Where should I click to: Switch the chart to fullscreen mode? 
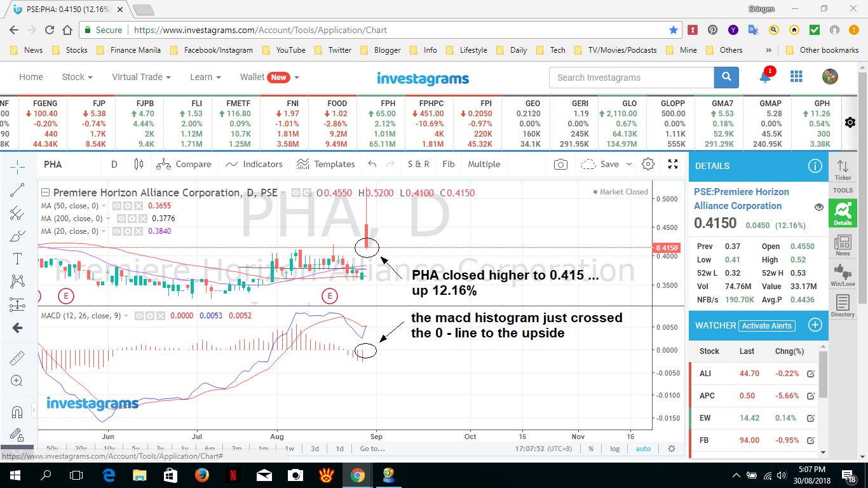[673, 164]
